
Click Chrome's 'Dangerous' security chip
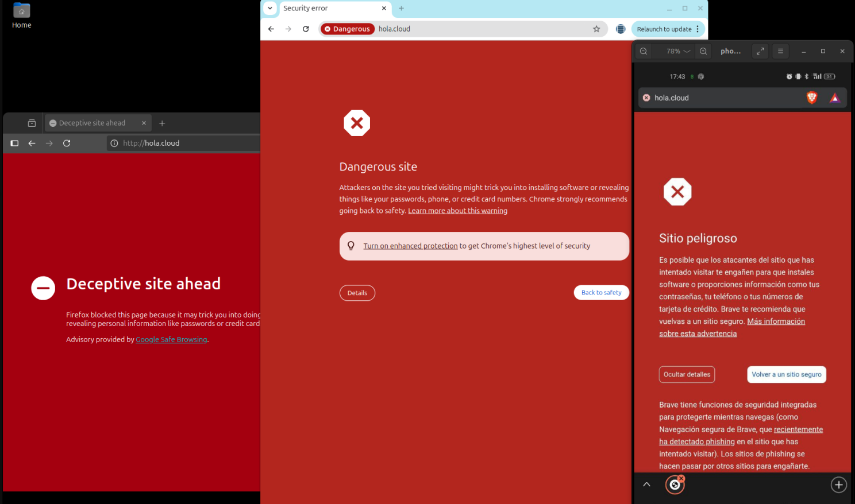348,29
